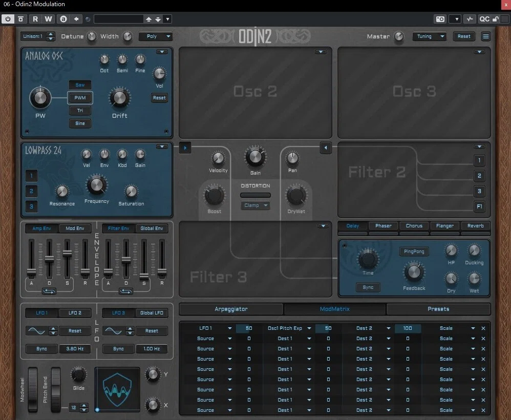
Task: Open the Odin2 hamburger menu icon
Action: pos(485,36)
